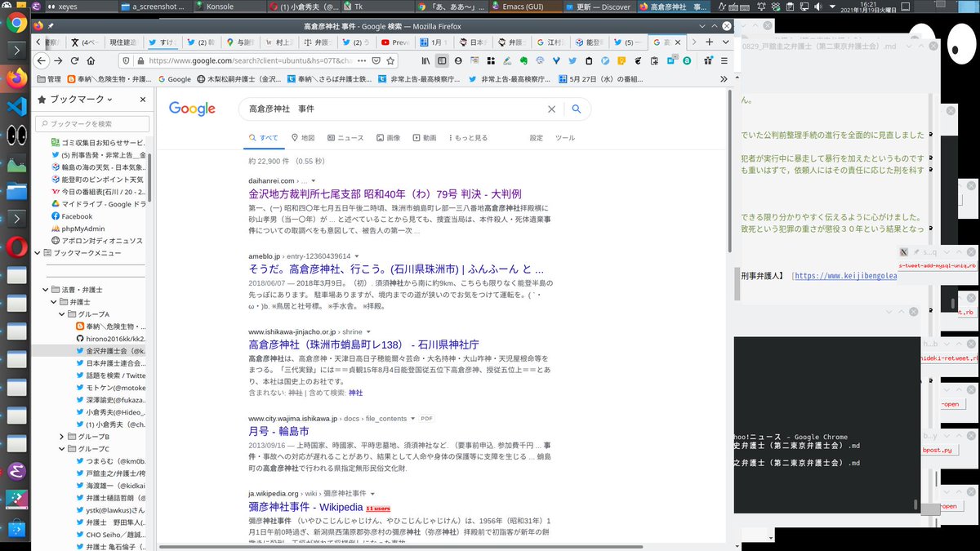Clear the Google search box
Image resolution: width=980 pixels, height=551 pixels.
point(551,109)
